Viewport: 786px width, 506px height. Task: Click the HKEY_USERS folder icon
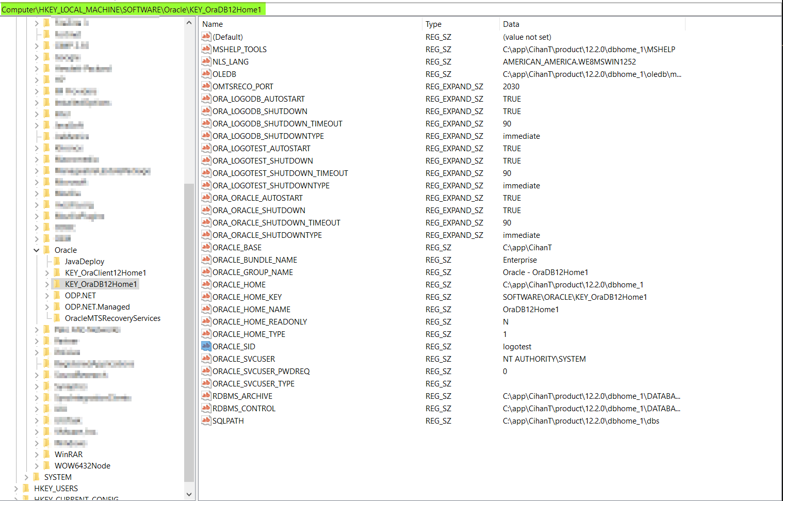[x=26, y=488]
